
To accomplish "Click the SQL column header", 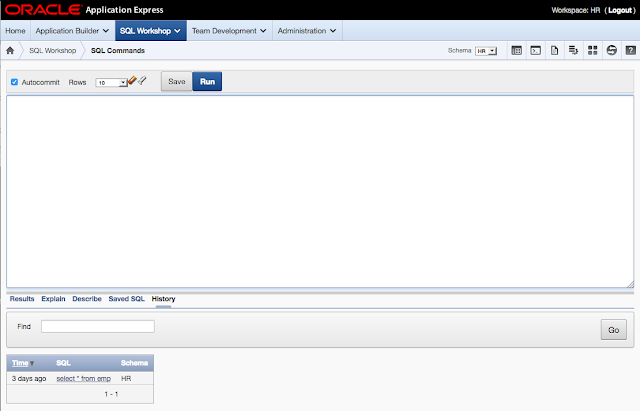I will click(x=63, y=363).
